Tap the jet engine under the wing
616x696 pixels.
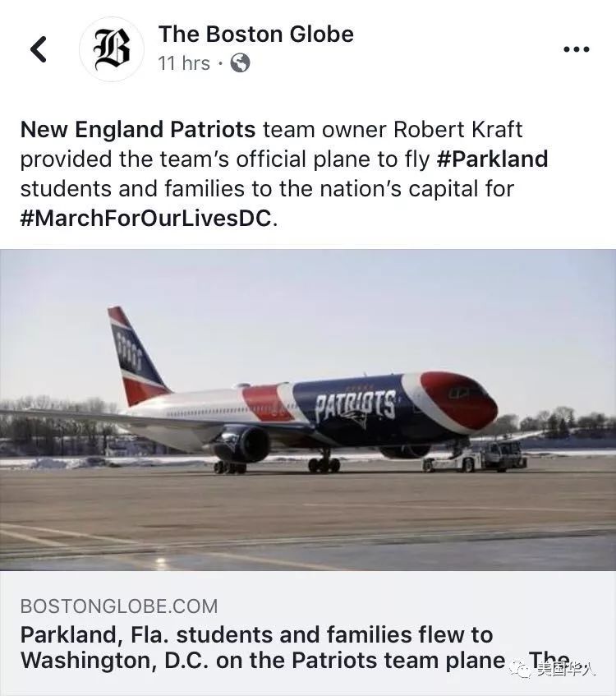[x=244, y=444]
